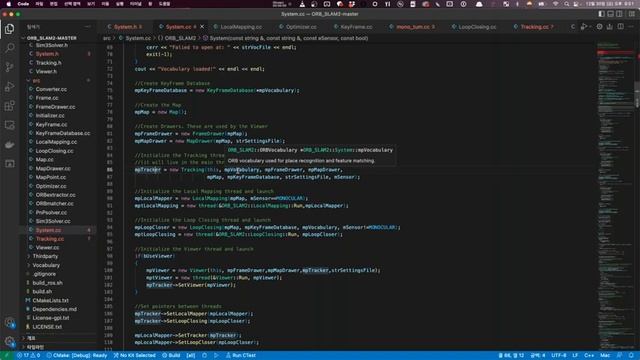
Task: Open the Apple menu
Action: pyautogui.click(x=8, y=4)
